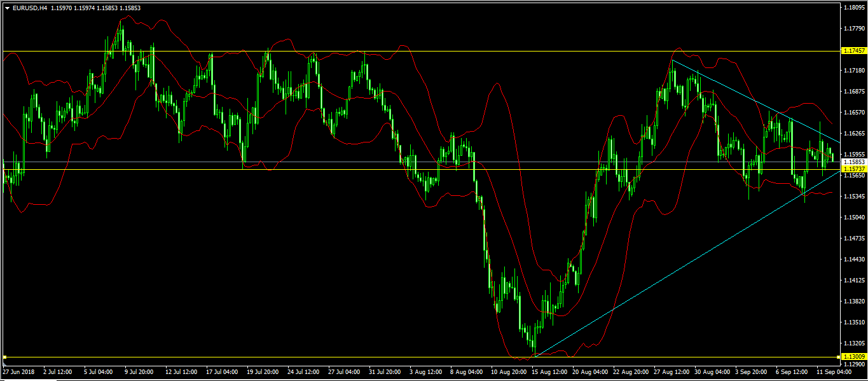Click the 1.17790 price scale value

[x=854, y=29]
